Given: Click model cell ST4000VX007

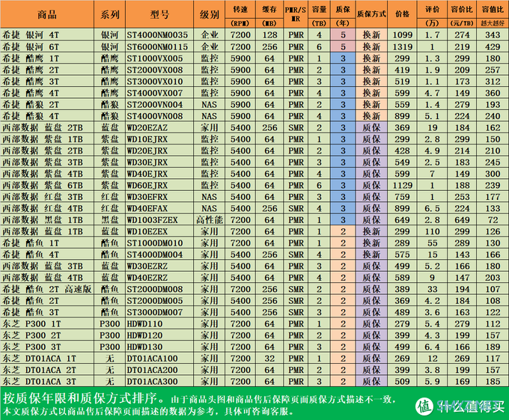Looking at the screenshot, I should point(155,93).
